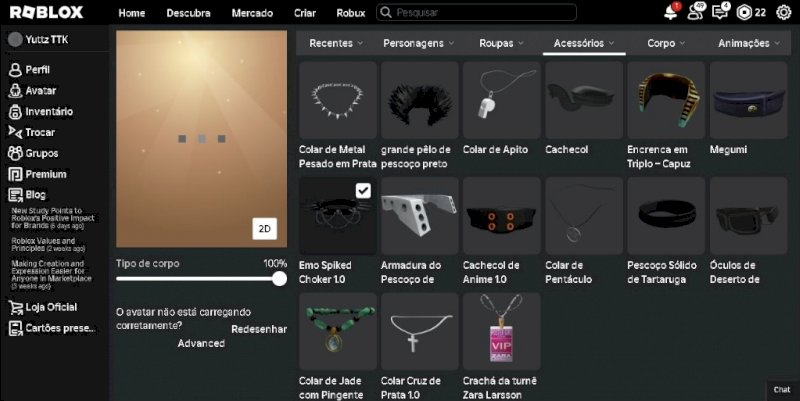Open the settings gear icon
This screenshot has height=401, width=800.
[x=784, y=12]
